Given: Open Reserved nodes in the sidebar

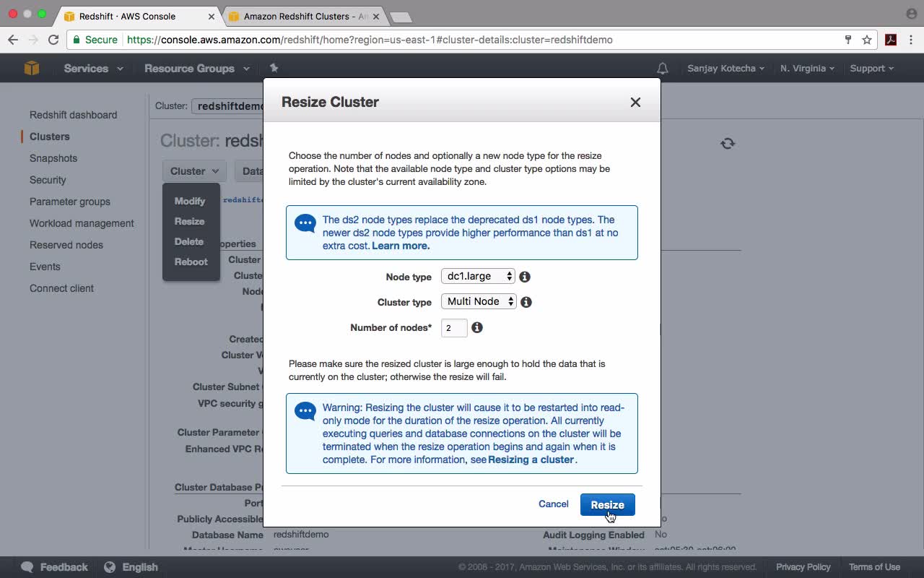Looking at the screenshot, I should pos(66,245).
